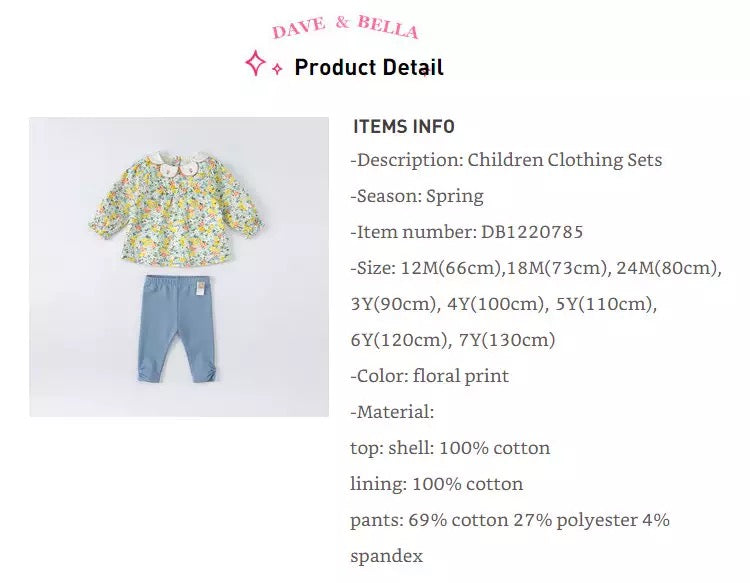
Task: Select the Description: Children Clothing Sets line
Action: pyautogui.click(x=506, y=160)
